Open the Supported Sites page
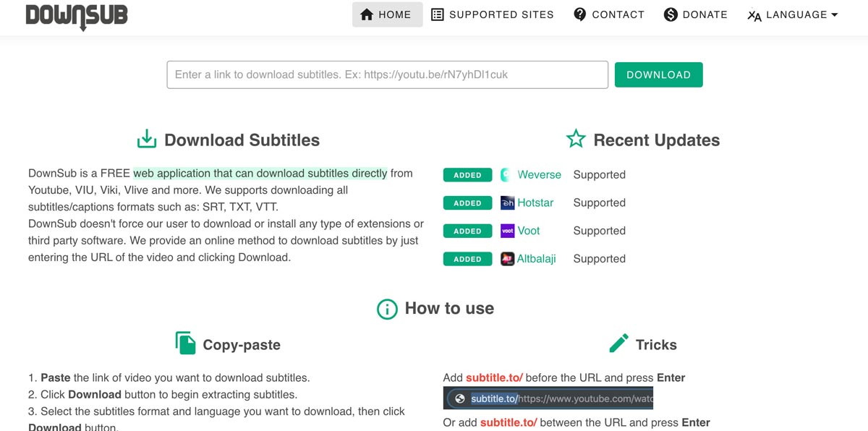 [493, 14]
